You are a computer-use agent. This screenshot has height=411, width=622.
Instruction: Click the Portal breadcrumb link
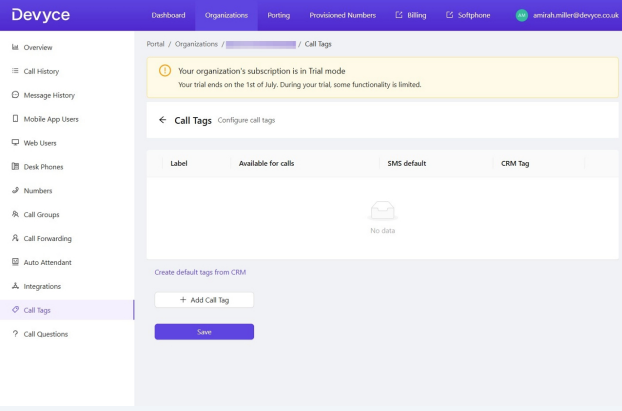pyautogui.click(x=155, y=44)
